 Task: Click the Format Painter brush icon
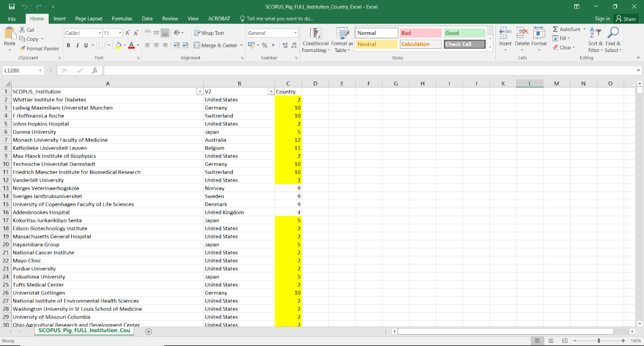[x=23, y=48]
